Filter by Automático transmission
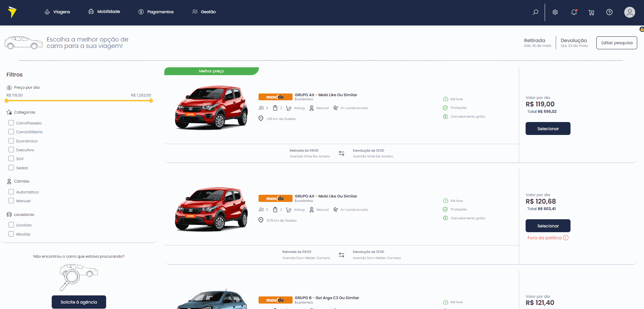The width and height of the screenshot is (644, 309). 11,192
